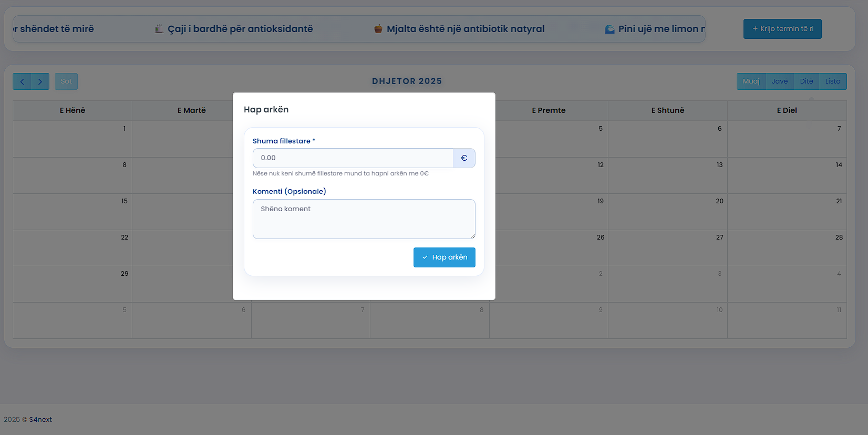Viewport: 868px width, 435px height.
Task: Switch calendar to Javë view
Action: click(x=779, y=81)
